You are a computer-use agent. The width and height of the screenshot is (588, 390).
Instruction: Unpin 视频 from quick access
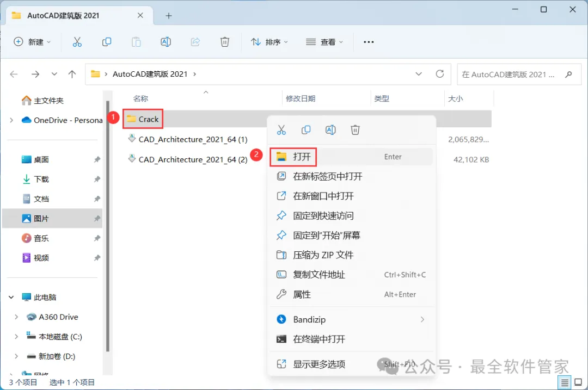(x=97, y=258)
